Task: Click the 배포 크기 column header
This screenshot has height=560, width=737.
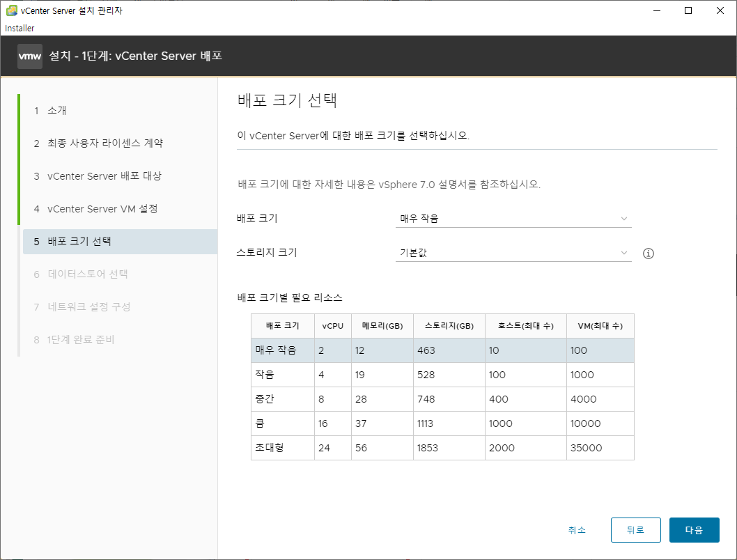Action: (x=283, y=326)
